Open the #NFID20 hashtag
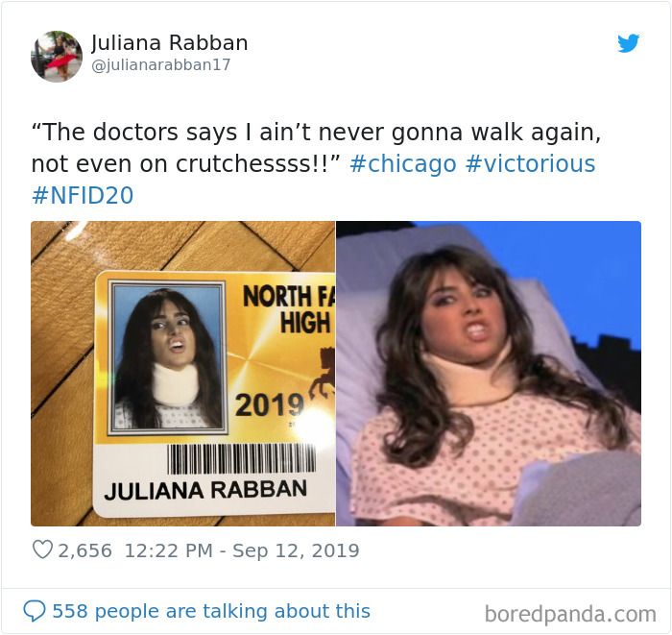 tap(83, 196)
